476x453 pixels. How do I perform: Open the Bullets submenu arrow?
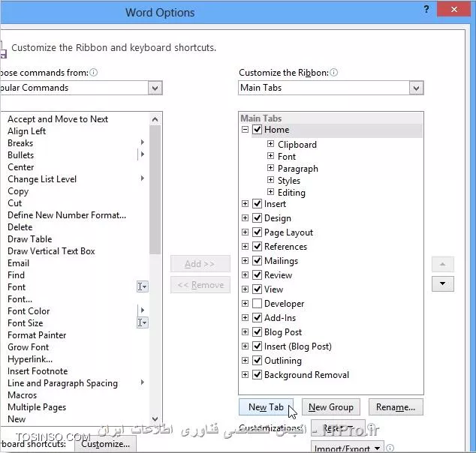click(143, 154)
